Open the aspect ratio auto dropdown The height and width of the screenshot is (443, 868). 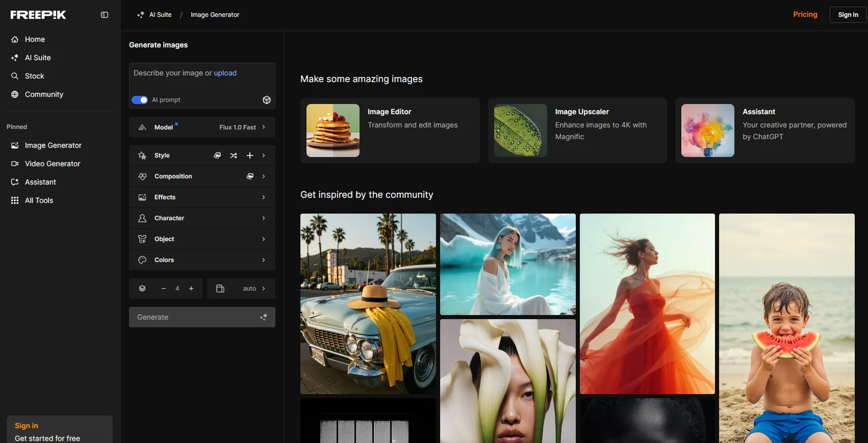(x=241, y=289)
